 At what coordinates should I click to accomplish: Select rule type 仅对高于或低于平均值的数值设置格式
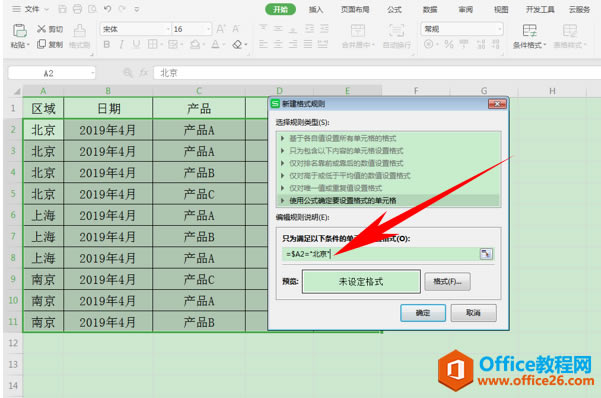(350, 176)
